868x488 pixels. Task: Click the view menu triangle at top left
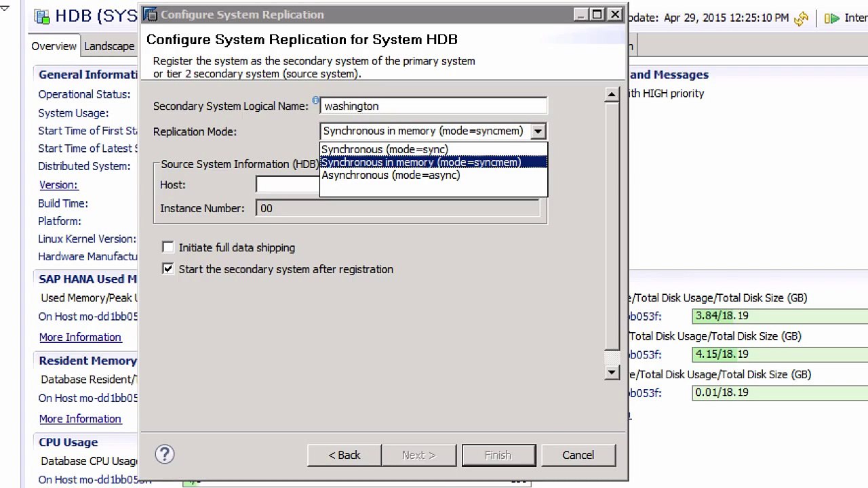(x=5, y=8)
